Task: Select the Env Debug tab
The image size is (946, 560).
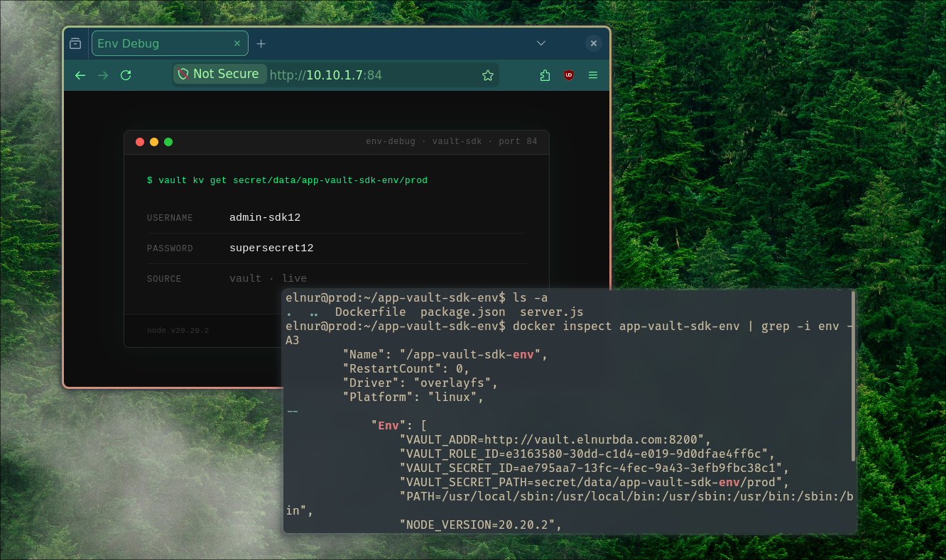Action: pyautogui.click(x=170, y=43)
